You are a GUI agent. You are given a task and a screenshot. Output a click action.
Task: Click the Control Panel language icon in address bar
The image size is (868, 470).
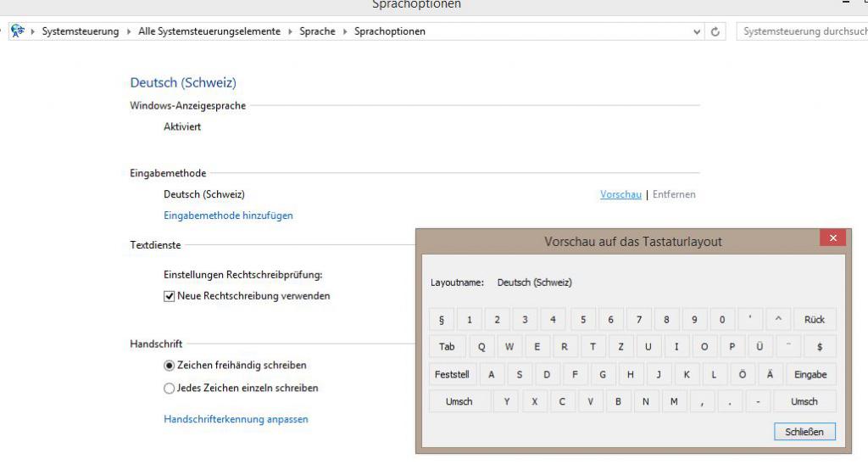[x=18, y=31]
